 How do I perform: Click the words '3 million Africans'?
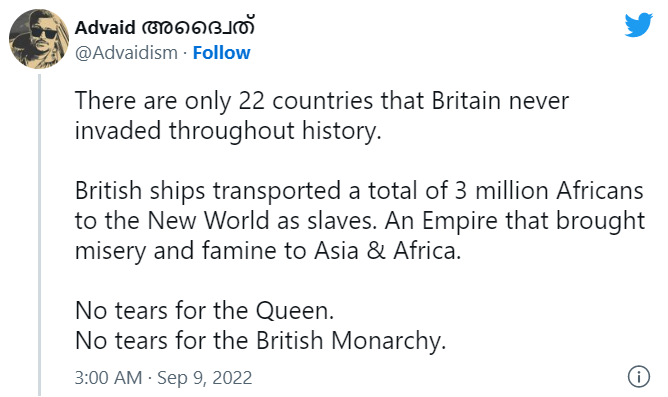click(x=549, y=190)
